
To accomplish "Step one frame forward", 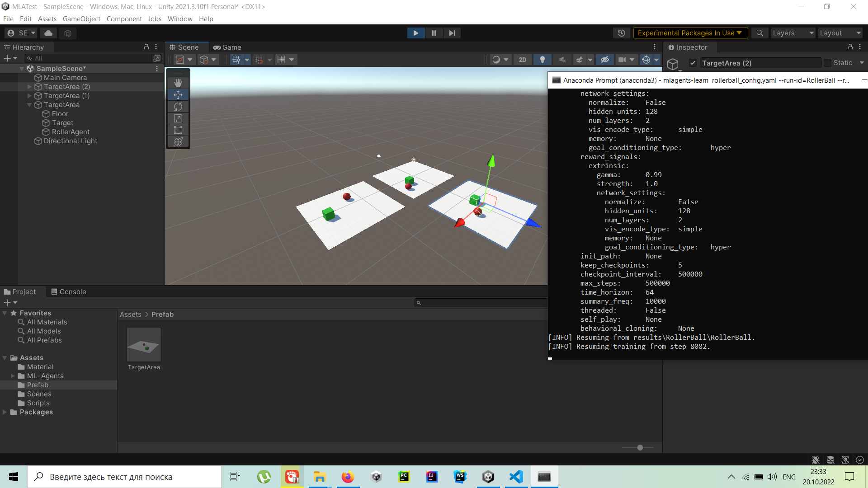I will point(452,33).
